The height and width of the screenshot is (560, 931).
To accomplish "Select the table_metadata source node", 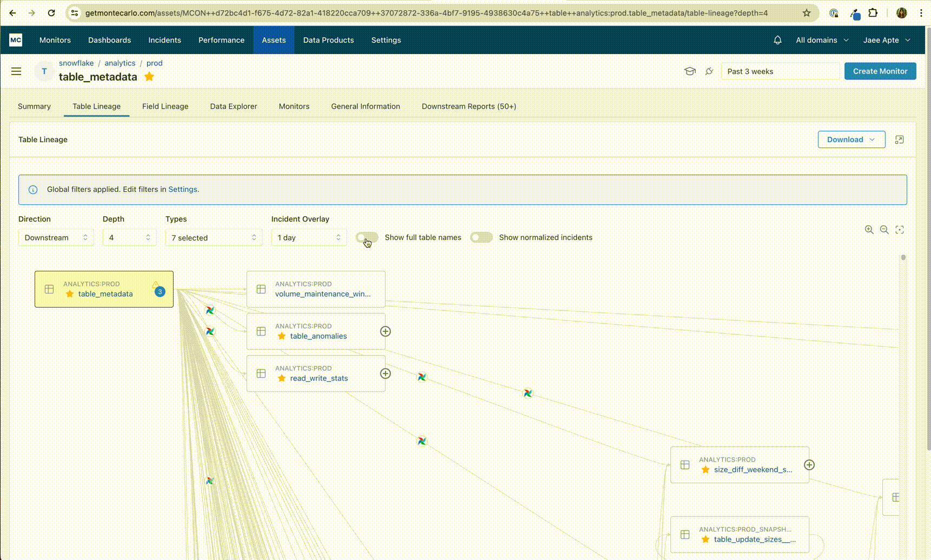I will coord(104,289).
